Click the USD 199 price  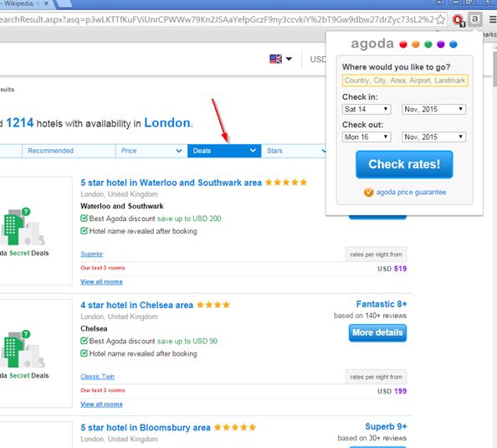point(392,391)
